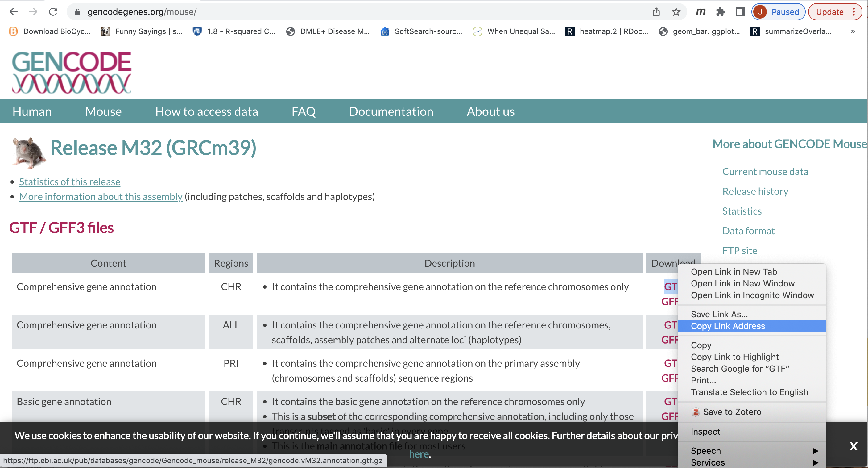Select Copy Link Address from context menu
868x468 pixels.
(728, 326)
